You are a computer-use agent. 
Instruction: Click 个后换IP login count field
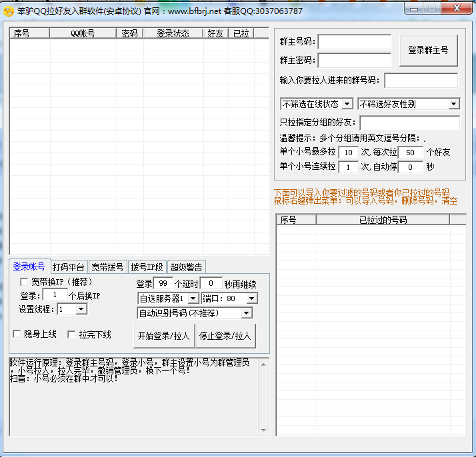click(x=55, y=294)
